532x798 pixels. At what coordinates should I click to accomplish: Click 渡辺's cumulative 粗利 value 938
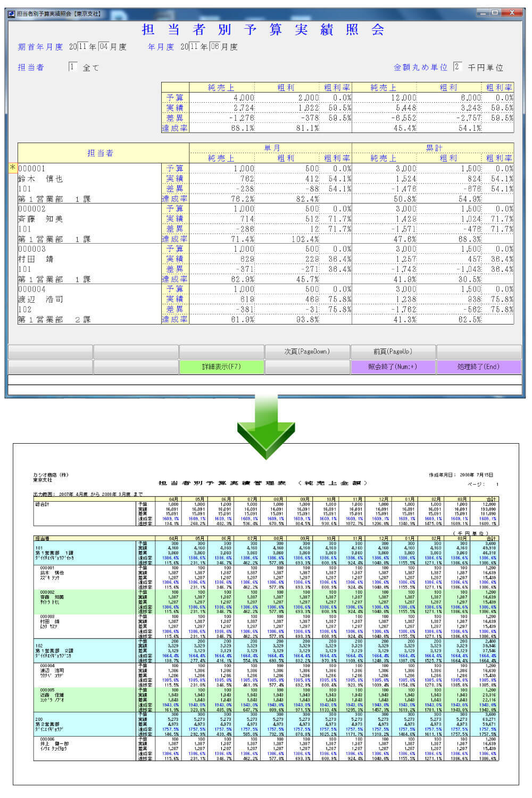pyautogui.click(x=475, y=300)
